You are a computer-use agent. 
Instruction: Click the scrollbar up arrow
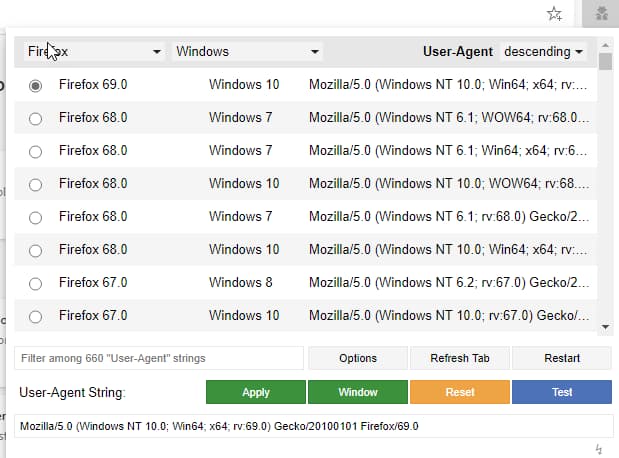[605, 45]
